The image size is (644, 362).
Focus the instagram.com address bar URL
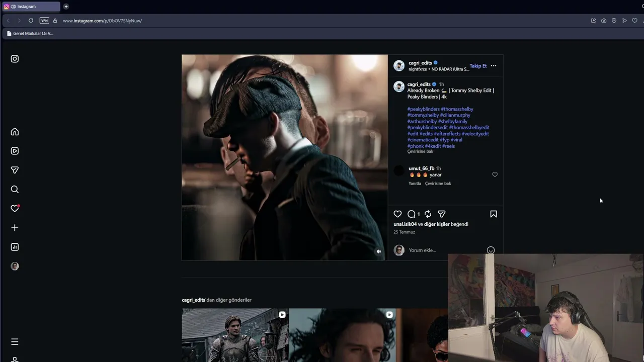pyautogui.click(x=102, y=21)
